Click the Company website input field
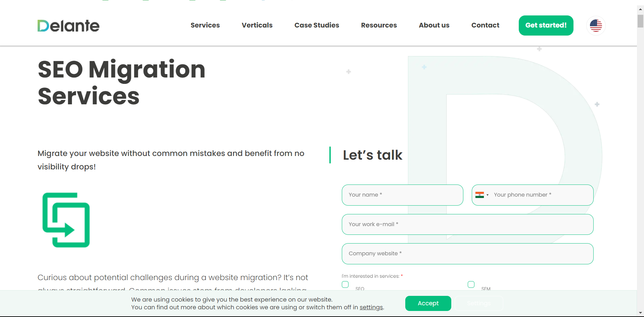Screen dimensions: 644x317 467,254
